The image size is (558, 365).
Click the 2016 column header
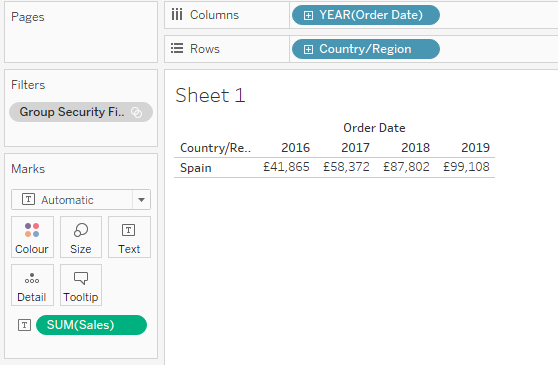(x=295, y=148)
